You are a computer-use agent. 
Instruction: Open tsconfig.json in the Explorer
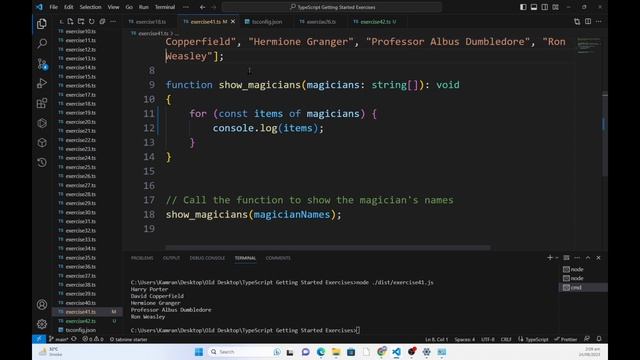click(80, 330)
